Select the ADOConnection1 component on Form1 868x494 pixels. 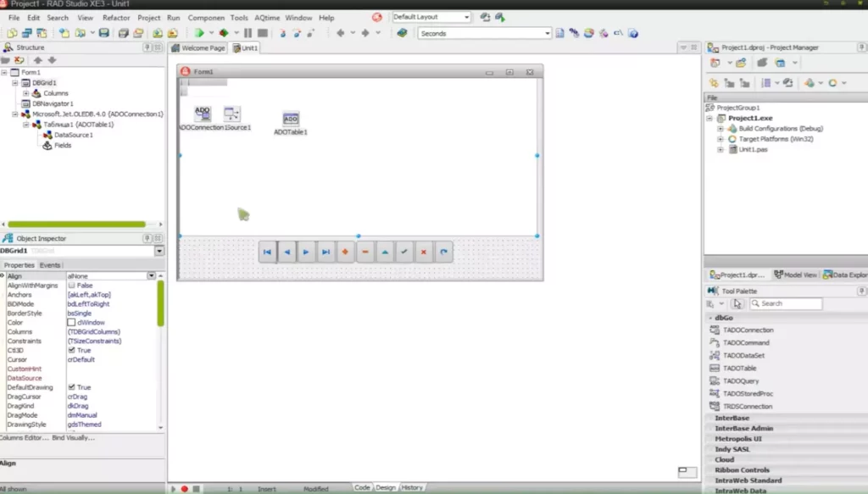(203, 114)
